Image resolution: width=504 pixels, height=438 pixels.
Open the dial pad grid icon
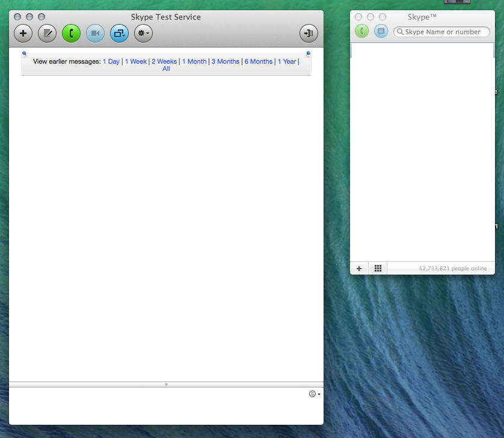point(378,269)
